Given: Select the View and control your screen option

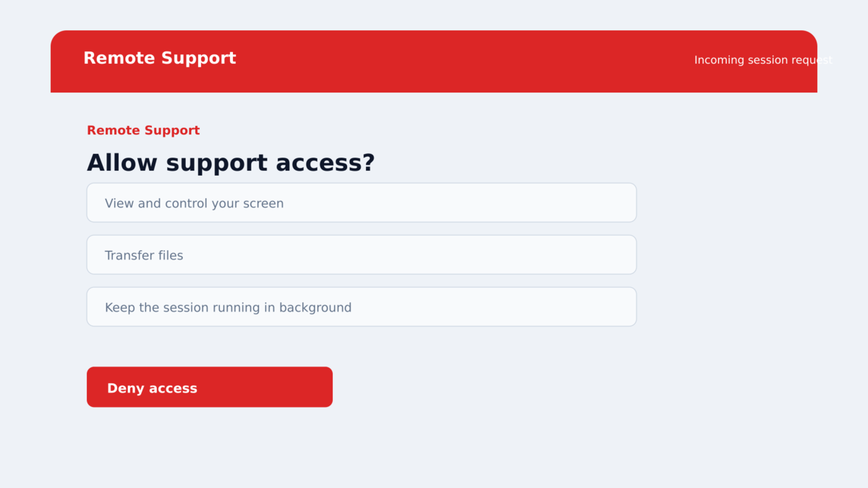Looking at the screenshot, I should pos(362,202).
